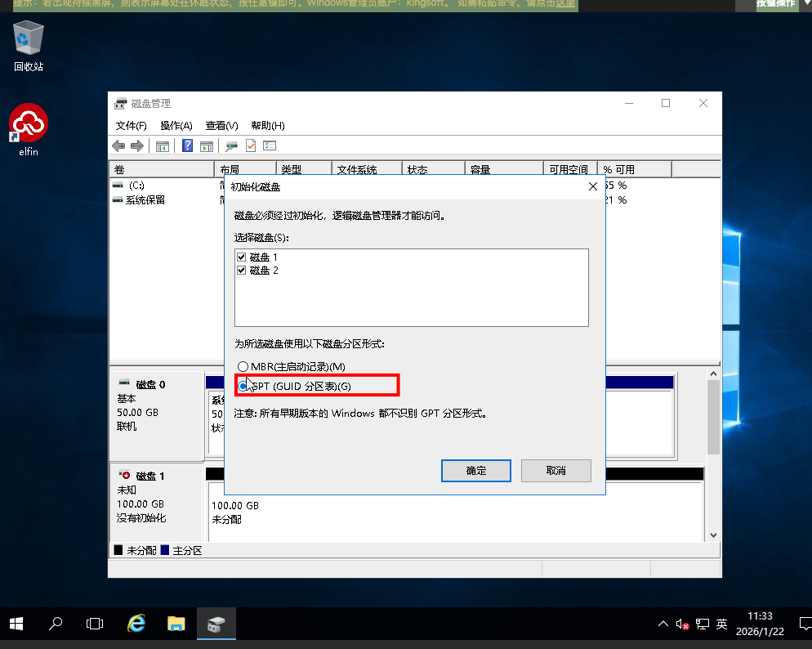Click the 类型 column header
The height and width of the screenshot is (649, 812).
point(304,169)
